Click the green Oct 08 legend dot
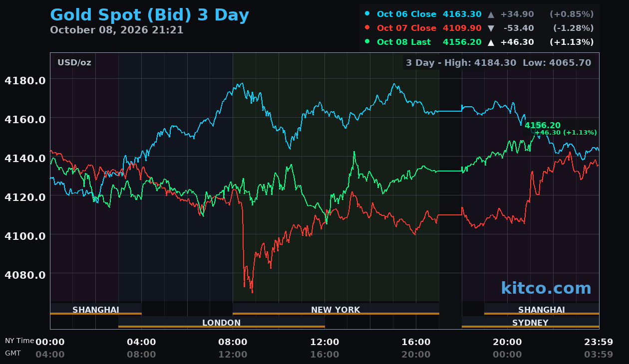 (367, 41)
